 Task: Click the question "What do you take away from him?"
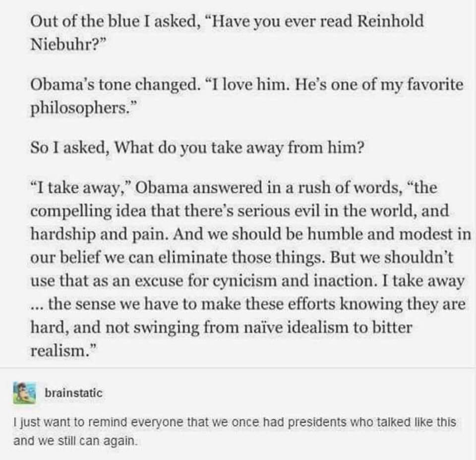pos(233,148)
